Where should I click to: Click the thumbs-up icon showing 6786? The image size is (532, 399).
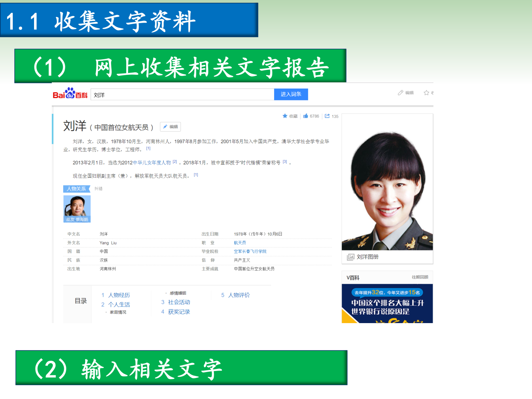(305, 116)
